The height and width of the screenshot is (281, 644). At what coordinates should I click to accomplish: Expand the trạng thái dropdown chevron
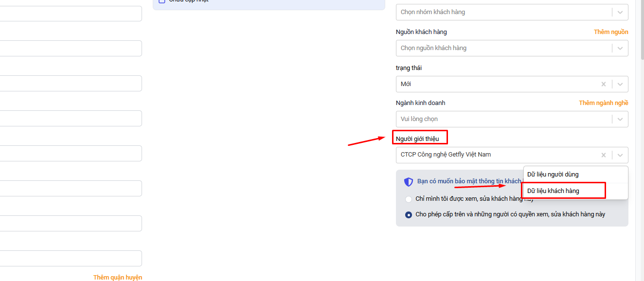[x=620, y=84]
